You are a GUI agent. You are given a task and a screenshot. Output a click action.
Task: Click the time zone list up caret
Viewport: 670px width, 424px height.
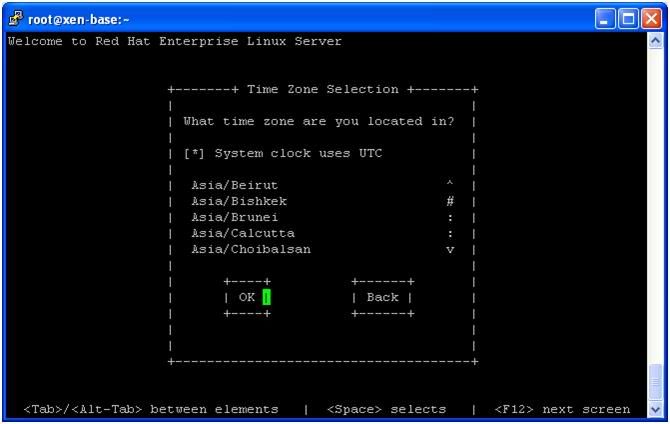pos(450,184)
